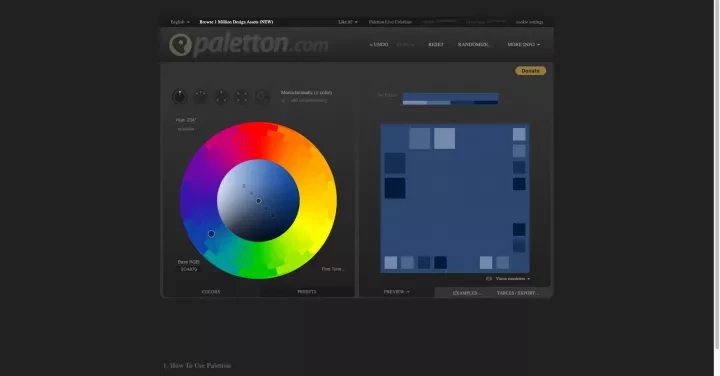
Task: Select the Adjacent colors scheme icon
Action: pos(200,96)
